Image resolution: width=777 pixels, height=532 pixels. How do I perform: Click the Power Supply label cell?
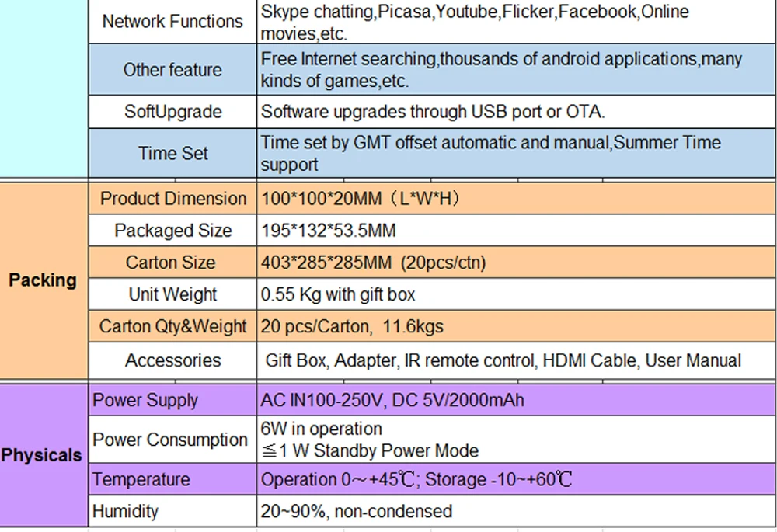tap(172, 400)
